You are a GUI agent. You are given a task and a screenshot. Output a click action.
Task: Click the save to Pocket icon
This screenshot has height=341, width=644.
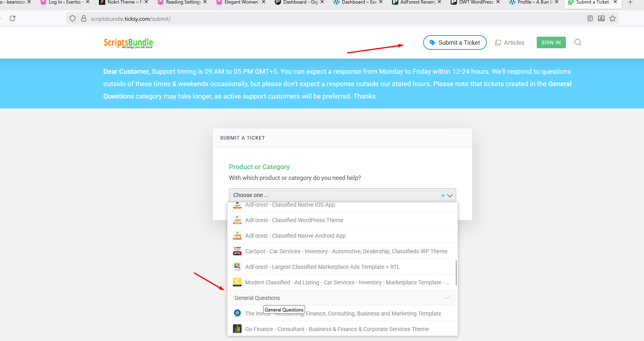point(601,18)
